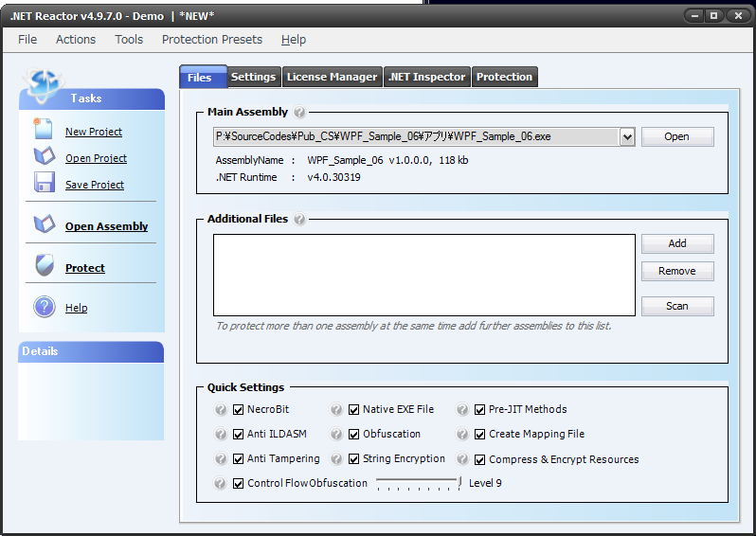Open the File menu
The image size is (756, 536).
[x=27, y=40]
